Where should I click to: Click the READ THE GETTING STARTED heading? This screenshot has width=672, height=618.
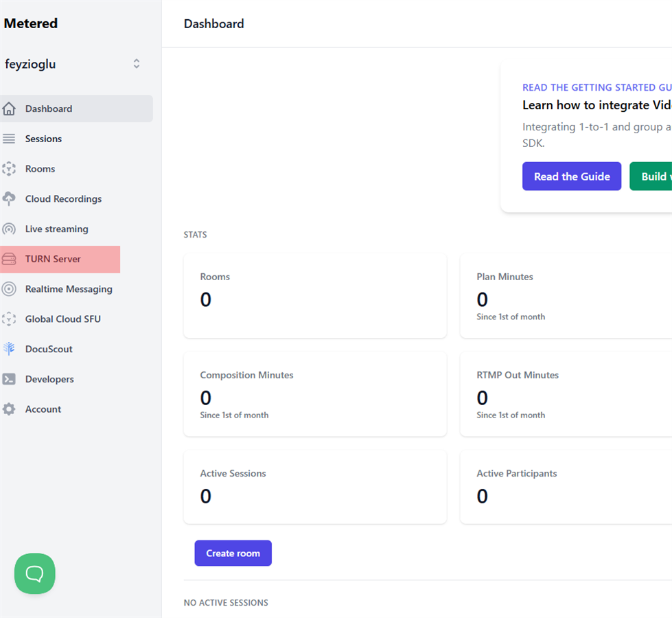[597, 87]
